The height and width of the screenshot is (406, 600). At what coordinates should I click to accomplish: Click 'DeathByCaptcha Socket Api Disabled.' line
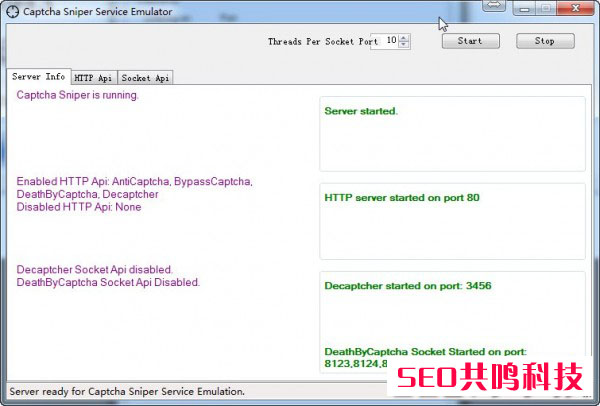pos(108,282)
